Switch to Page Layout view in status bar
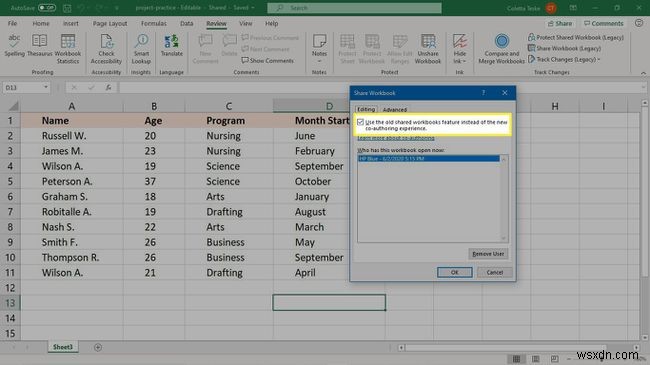The image size is (650, 365). (536, 359)
